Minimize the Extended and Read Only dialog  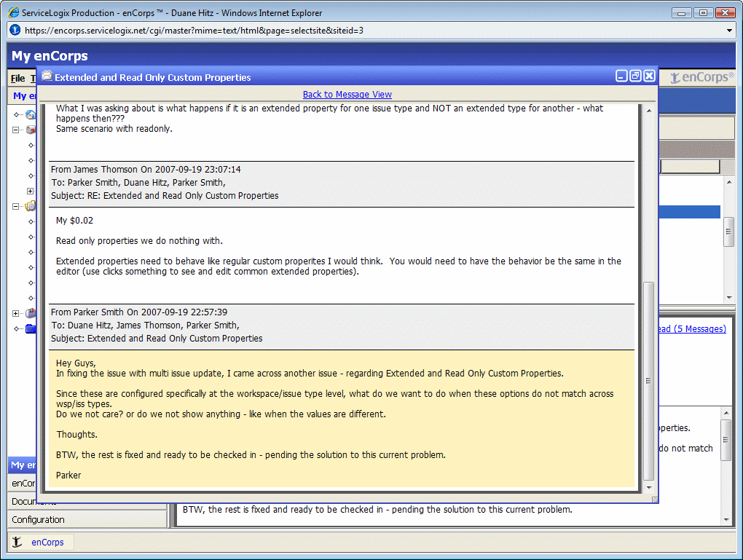621,76
